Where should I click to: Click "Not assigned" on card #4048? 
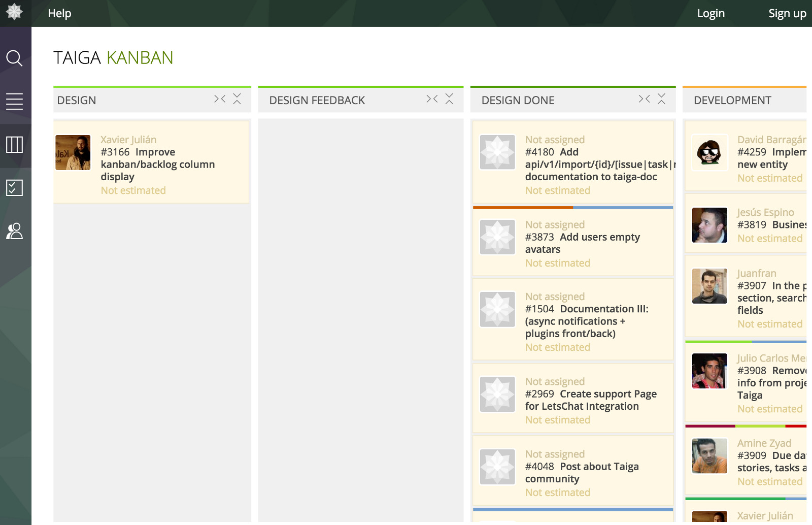(x=555, y=454)
